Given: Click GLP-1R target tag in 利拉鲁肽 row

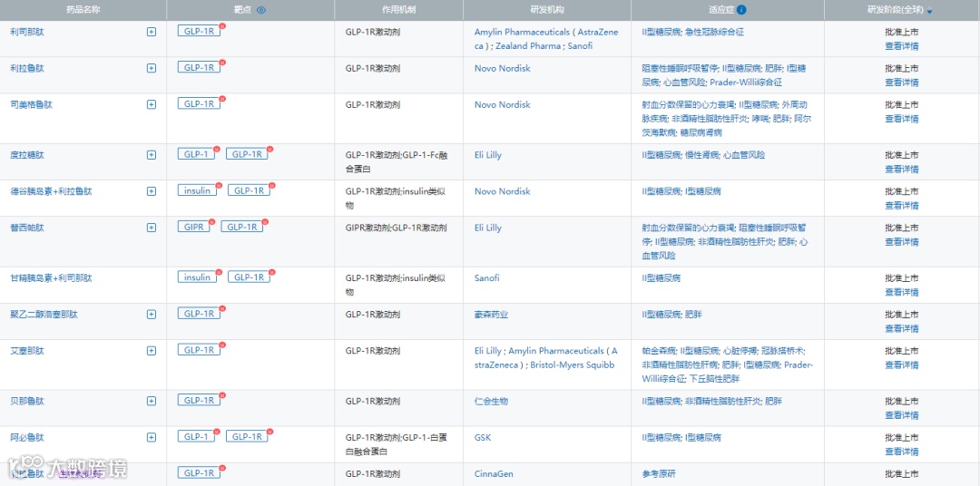Looking at the screenshot, I should click(199, 67).
